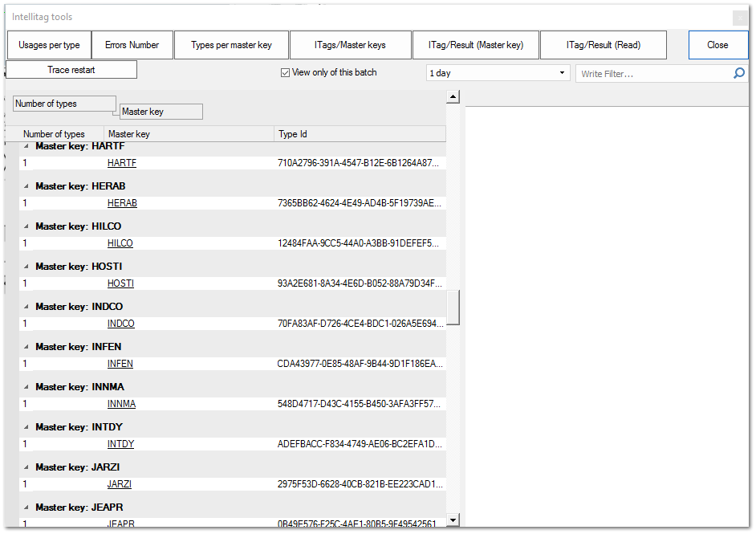Screen dimensions: 756x534
Task: Click the scroll-down arrow below the list scrollbar
Action: [x=453, y=520]
